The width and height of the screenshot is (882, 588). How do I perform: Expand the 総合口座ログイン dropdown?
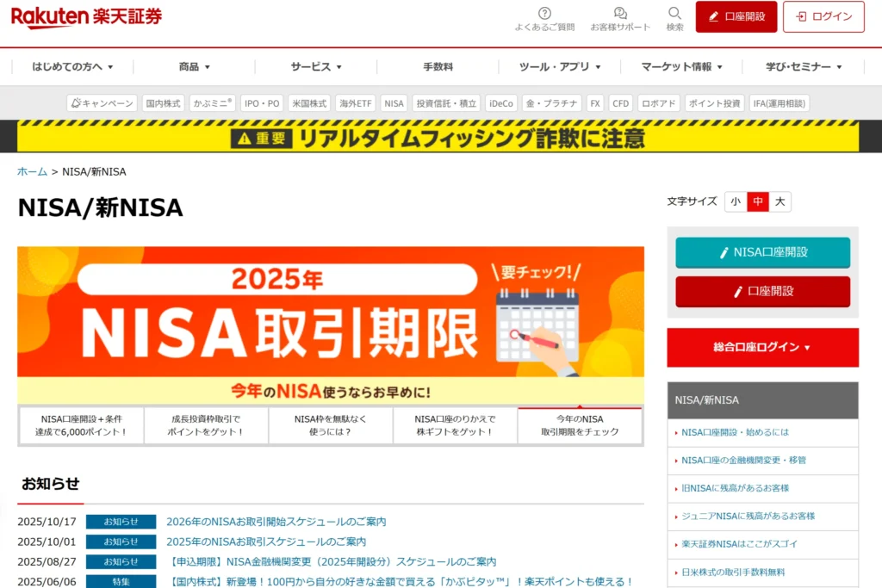(x=762, y=347)
